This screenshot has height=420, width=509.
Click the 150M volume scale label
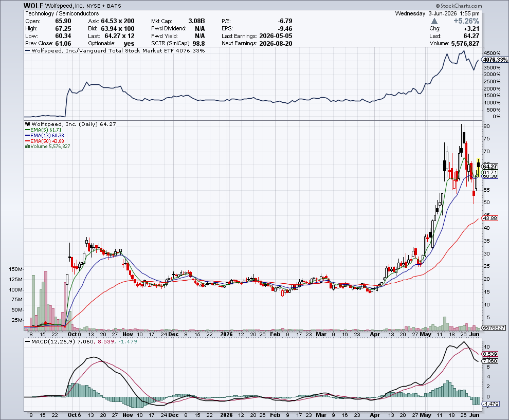(16, 269)
